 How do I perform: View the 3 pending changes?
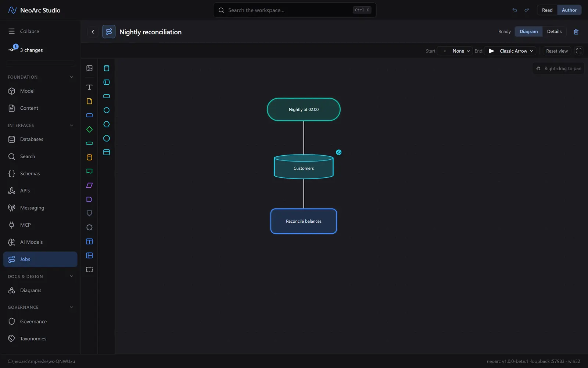40,50
